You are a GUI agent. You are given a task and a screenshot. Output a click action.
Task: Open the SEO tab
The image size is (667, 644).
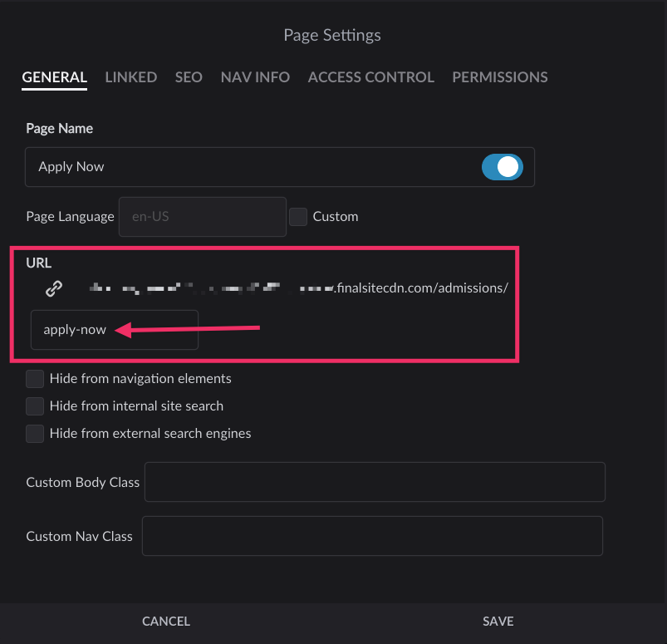point(189,77)
